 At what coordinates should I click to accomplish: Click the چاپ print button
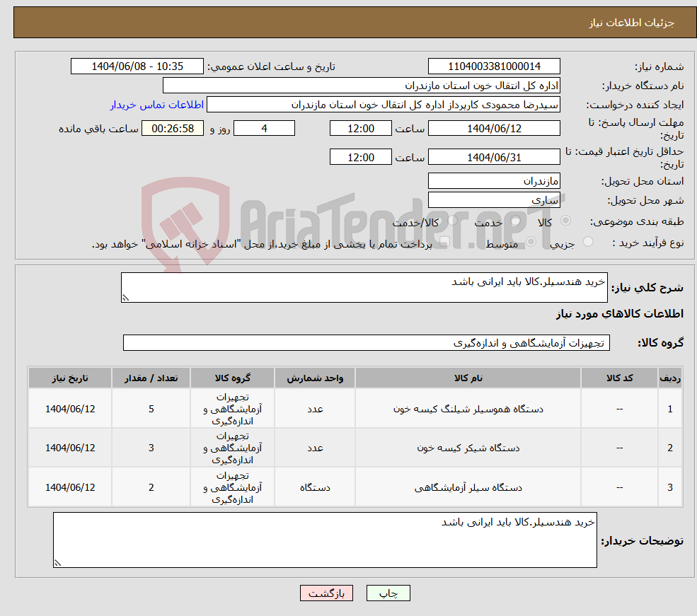click(388, 593)
